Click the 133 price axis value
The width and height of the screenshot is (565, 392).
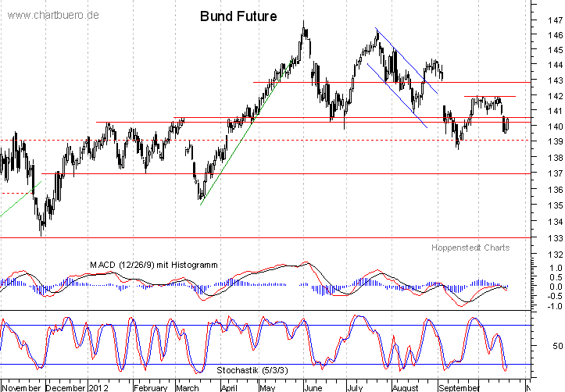pyautogui.click(x=555, y=238)
